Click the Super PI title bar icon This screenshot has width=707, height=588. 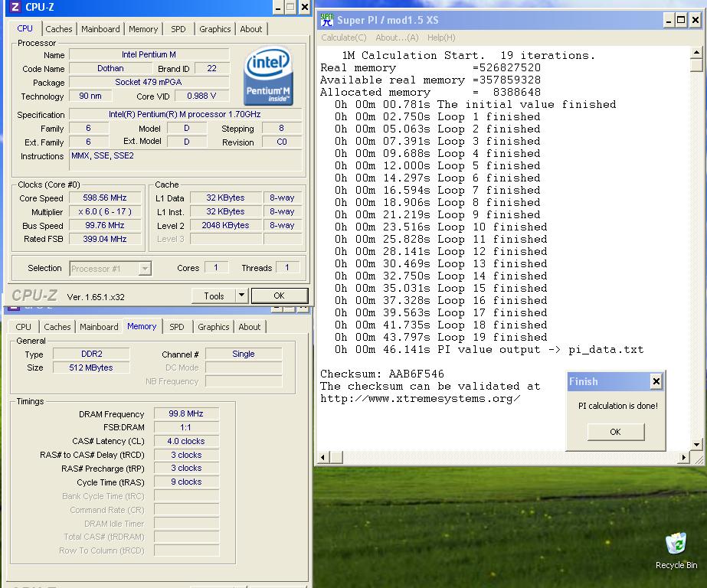[x=326, y=20]
